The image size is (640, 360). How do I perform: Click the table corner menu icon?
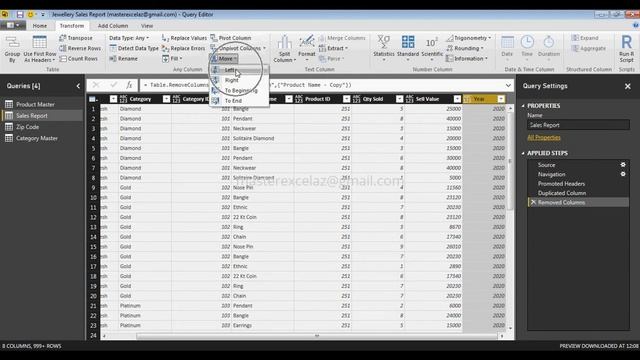tap(93, 99)
